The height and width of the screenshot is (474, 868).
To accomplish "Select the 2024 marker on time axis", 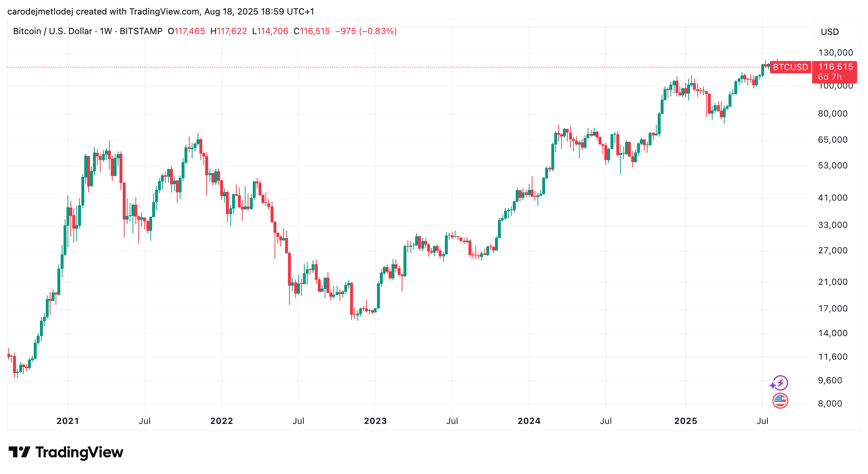I will [529, 421].
